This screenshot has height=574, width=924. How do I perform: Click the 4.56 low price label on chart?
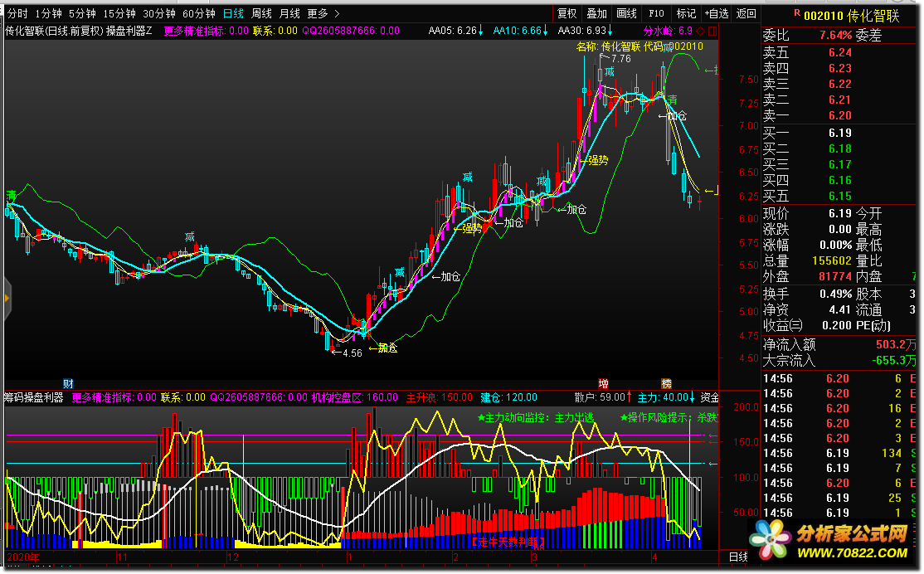[353, 353]
